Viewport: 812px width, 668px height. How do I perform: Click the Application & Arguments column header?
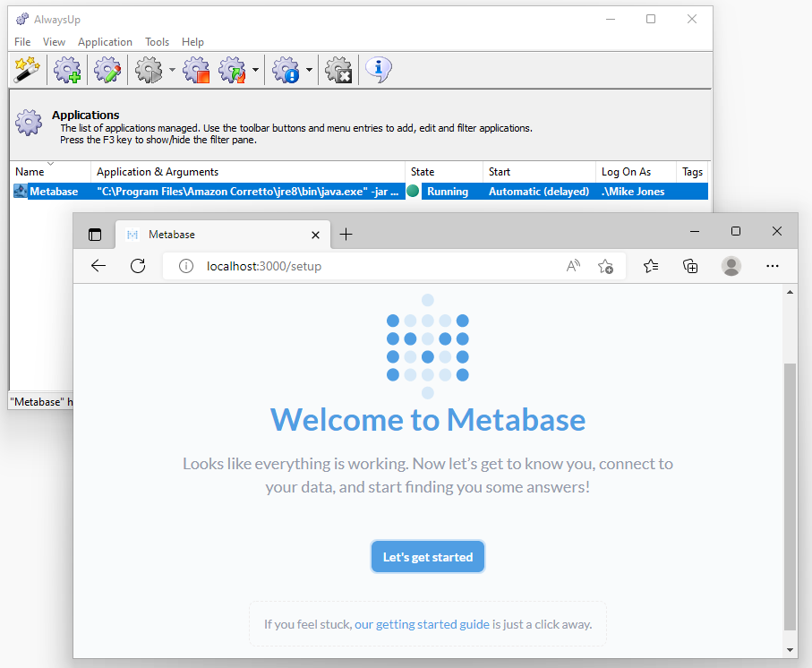pyautogui.click(x=247, y=172)
